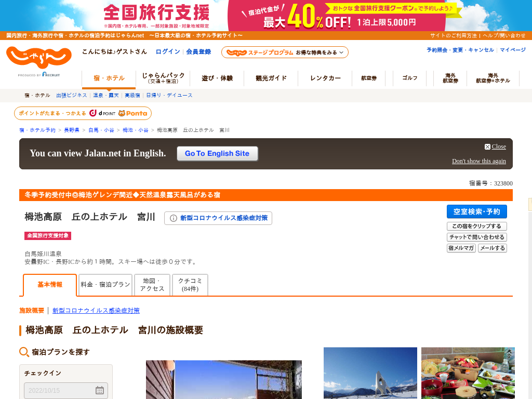Open the onsen view main photo

[x=223, y=380]
